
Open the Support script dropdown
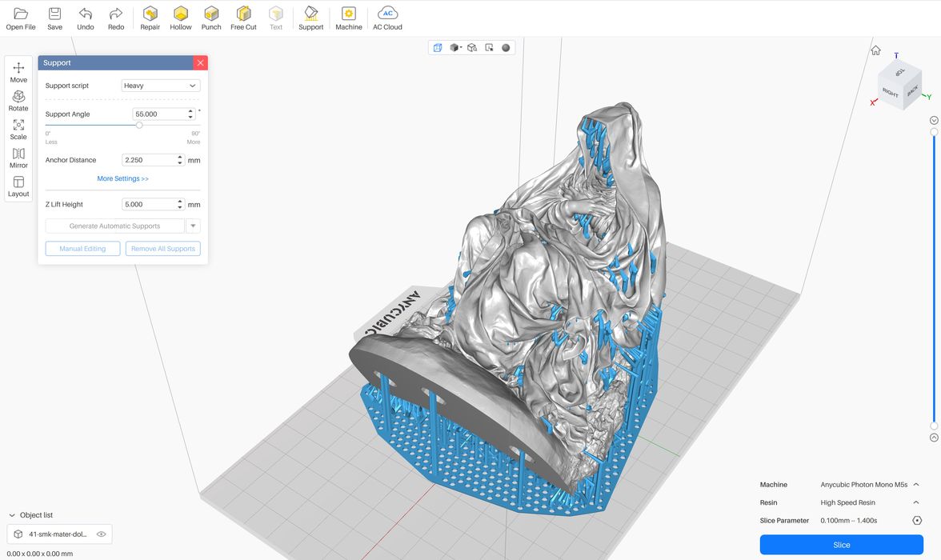pyautogui.click(x=161, y=86)
